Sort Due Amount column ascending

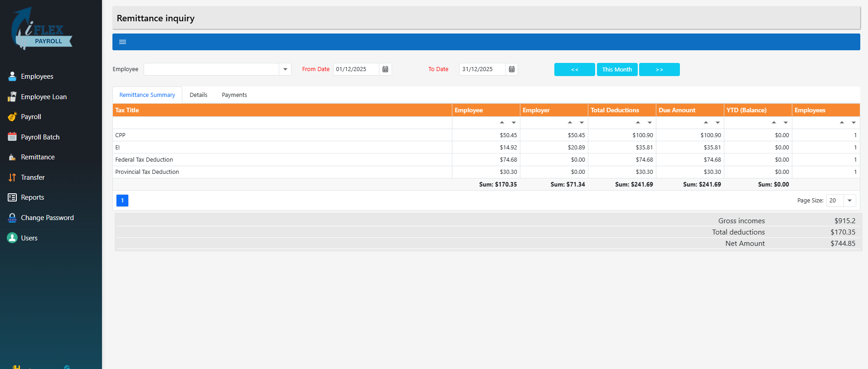click(706, 122)
